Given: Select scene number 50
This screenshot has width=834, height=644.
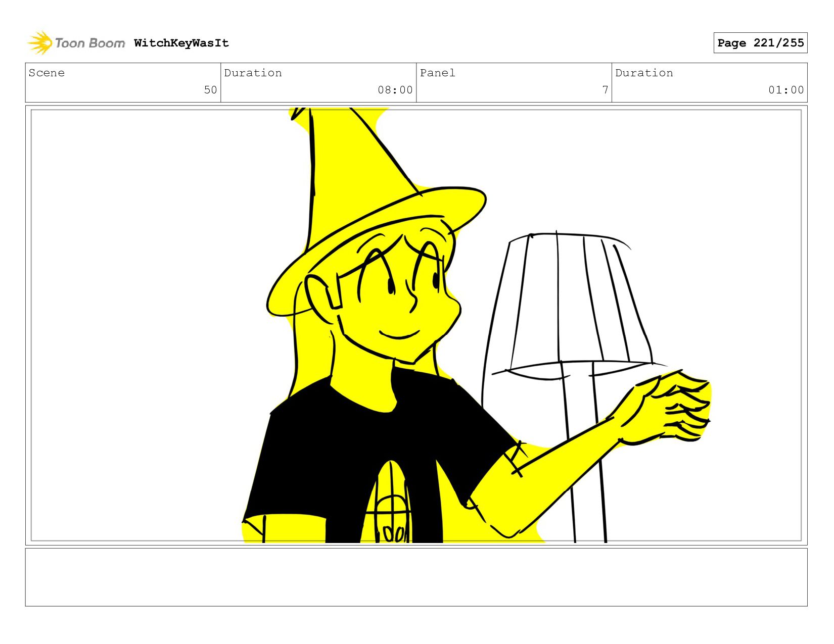Looking at the screenshot, I should click(x=210, y=90).
